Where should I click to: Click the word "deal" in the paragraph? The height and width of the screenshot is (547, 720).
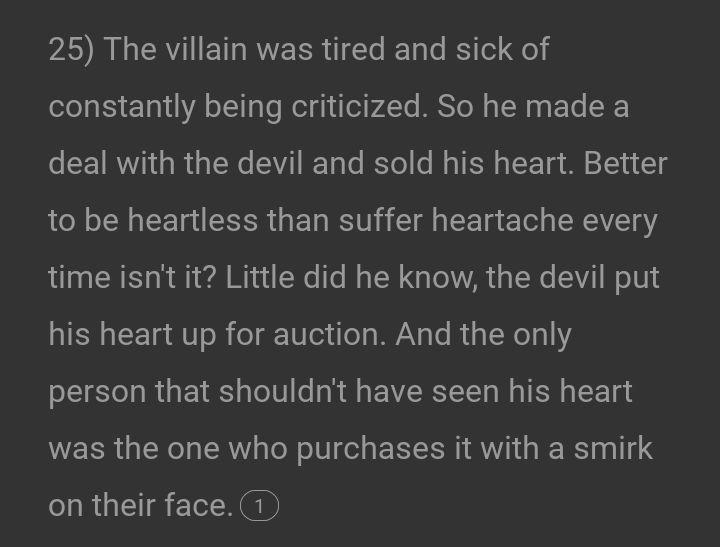(x=78, y=163)
